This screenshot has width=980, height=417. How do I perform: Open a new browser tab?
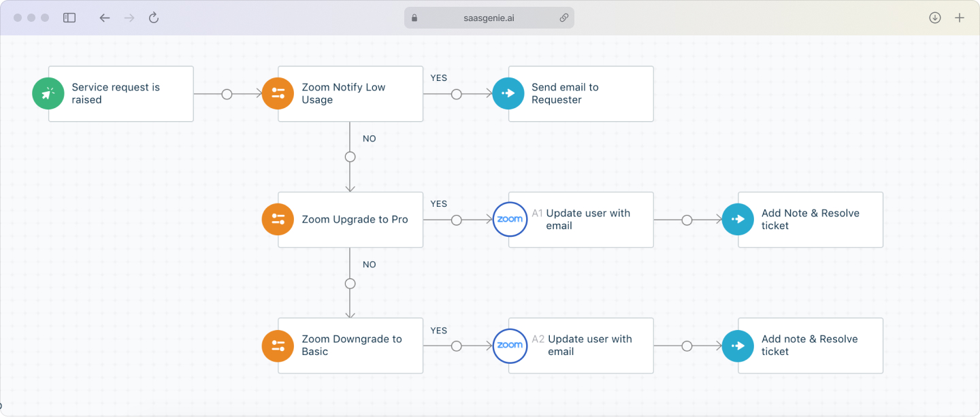coord(960,18)
